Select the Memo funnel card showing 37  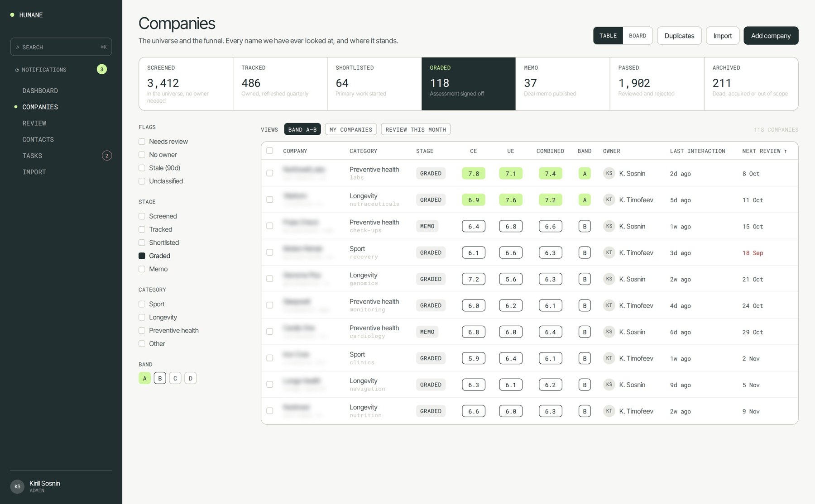[563, 84]
